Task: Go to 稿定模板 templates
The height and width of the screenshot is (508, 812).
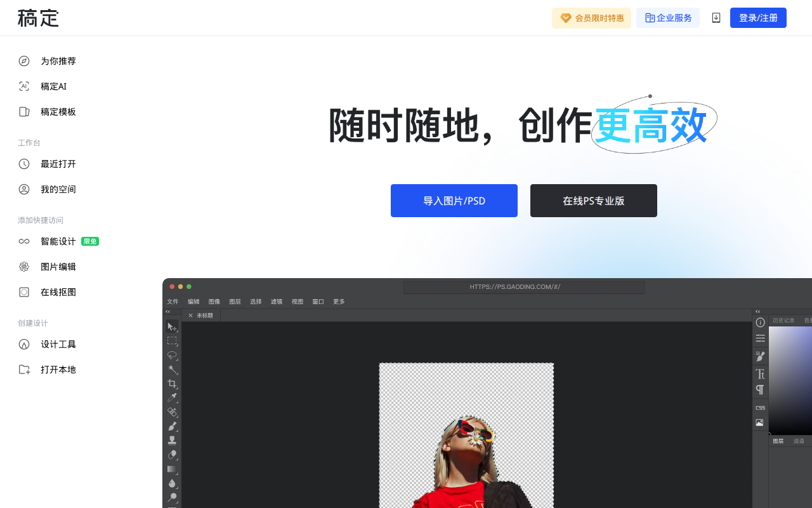Action: pyautogui.click(x=58, y=112)
